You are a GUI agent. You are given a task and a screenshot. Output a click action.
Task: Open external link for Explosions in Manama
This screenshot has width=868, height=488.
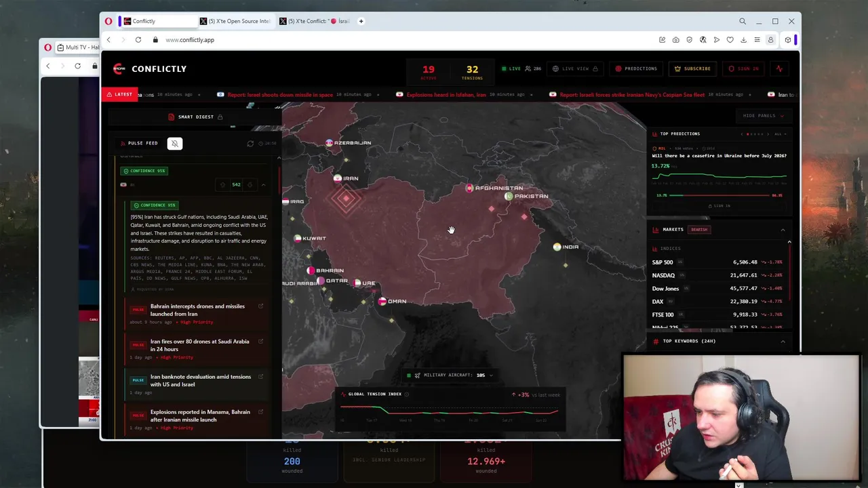(x=260, y=412)
